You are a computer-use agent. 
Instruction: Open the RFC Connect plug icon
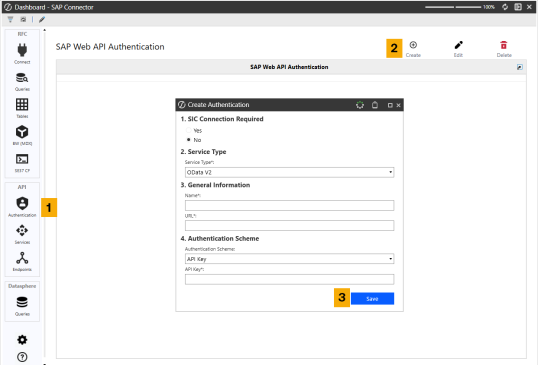pyautogui.click(x=22, y=50)
